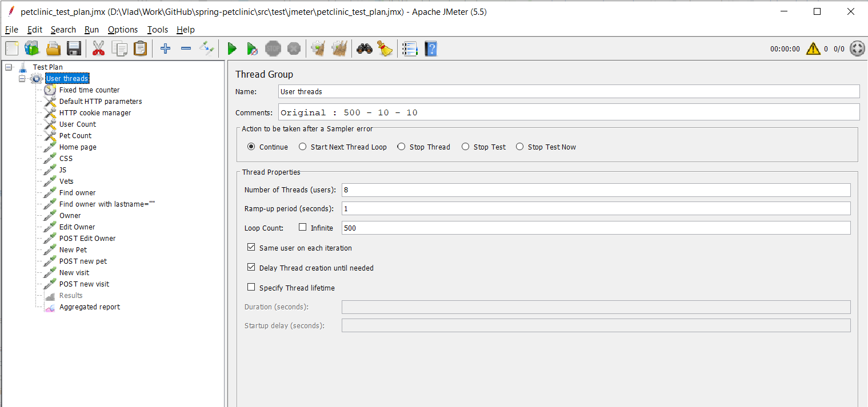This screenshot has height=407, width=868.
Task: Click the Cut scissors toolbar icon
Action: pyautogui.click(x=99, y=49)
